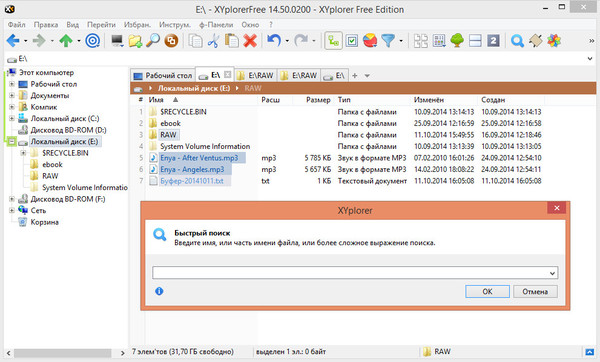600x362 pixels.
Task: Open the back button history dropdown
Action: (x=25, y=41)
